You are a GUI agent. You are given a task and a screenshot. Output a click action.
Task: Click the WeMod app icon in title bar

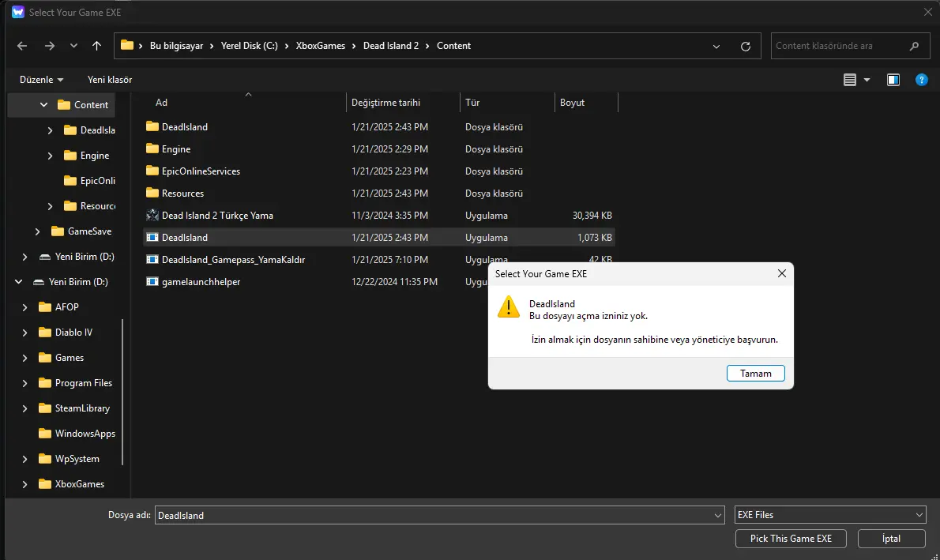[x=18, y=12]
